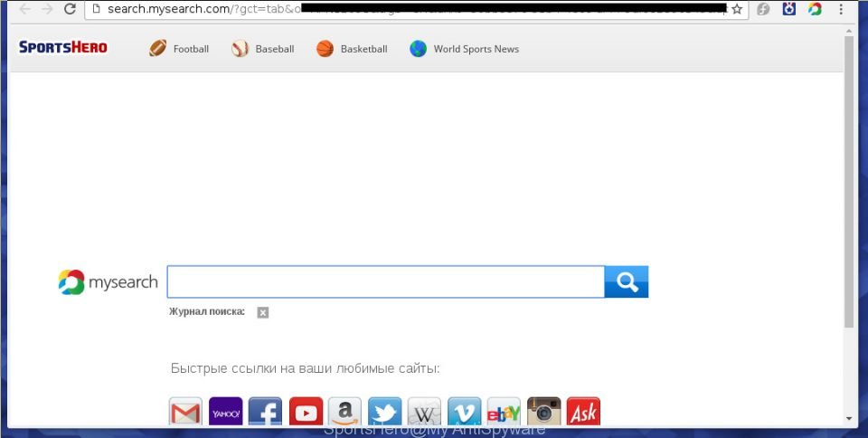The image size is (868, 438).
Task: Focus the mysearch search input field
Action: pyautogui.click(x=386, y=281)
